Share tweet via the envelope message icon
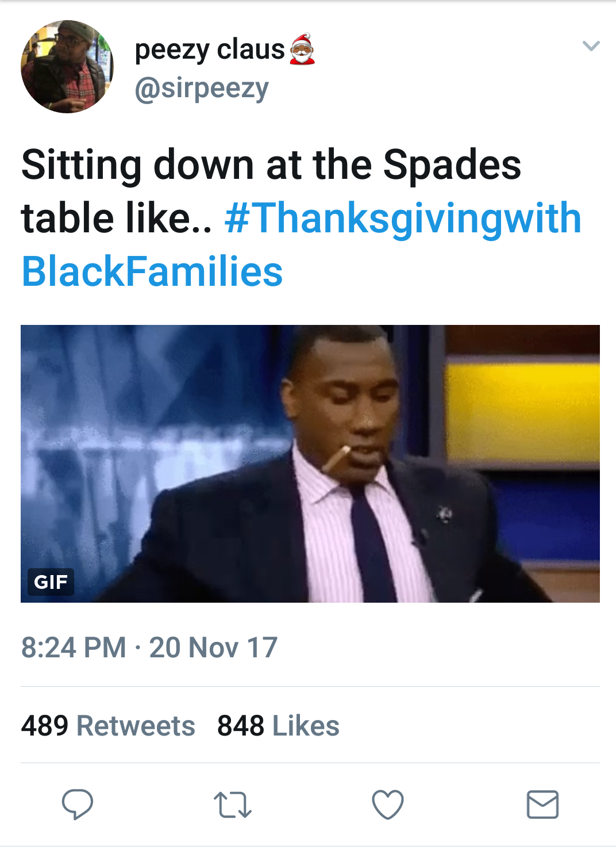The image size is (616, 854). click(x=542, y=804)
